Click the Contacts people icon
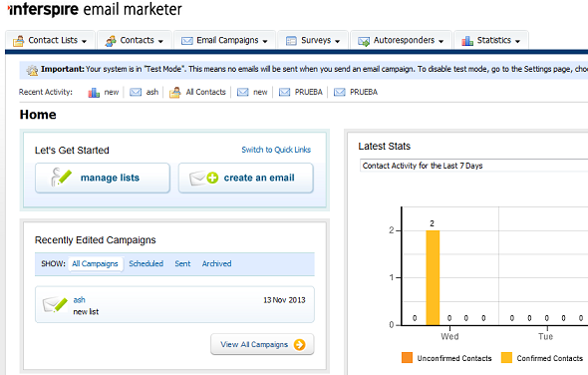The width and height of the screenshot is (588, 375). [x=111, y=41]
